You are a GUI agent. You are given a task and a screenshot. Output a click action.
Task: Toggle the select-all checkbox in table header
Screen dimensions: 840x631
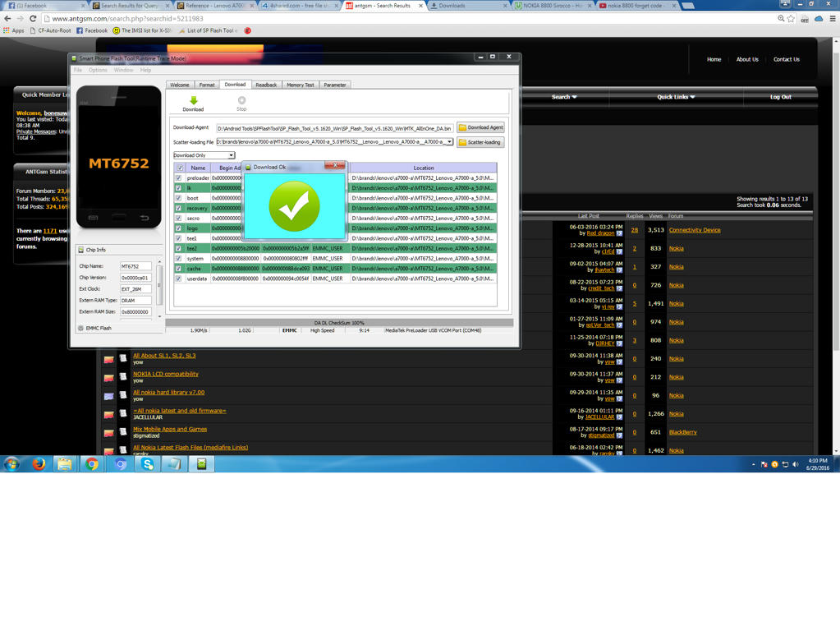pos(180,168)
